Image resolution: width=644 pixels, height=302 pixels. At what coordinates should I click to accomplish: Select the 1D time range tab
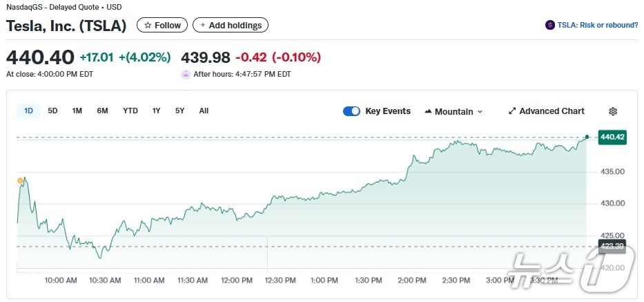(x=29, y=111)
